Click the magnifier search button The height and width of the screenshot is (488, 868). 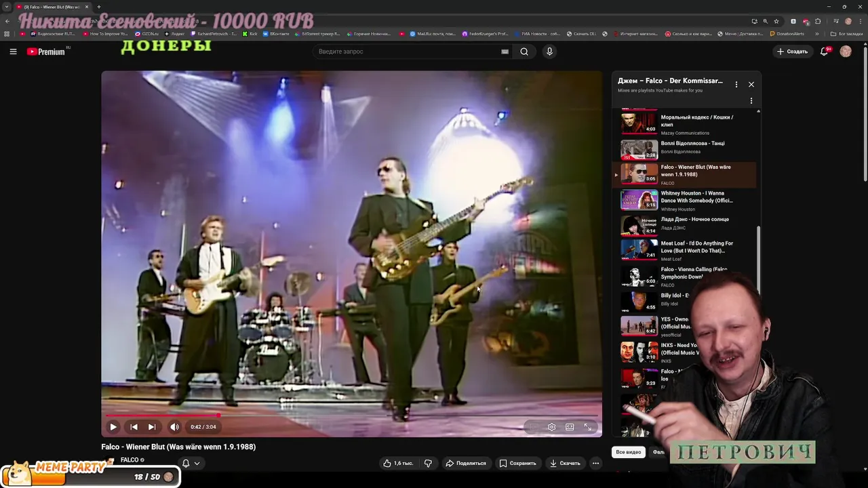click(x=524, y=52)
